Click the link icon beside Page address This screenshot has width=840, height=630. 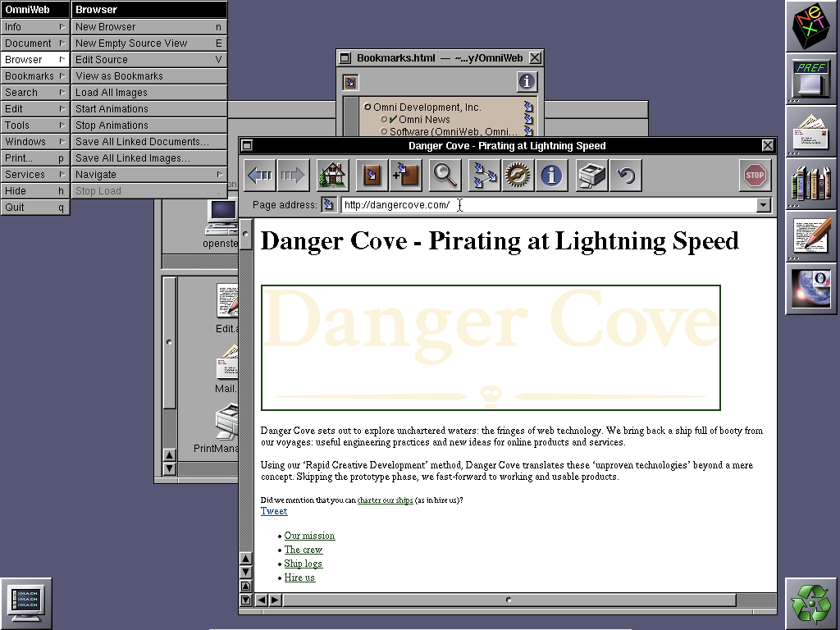coord(329,204)
